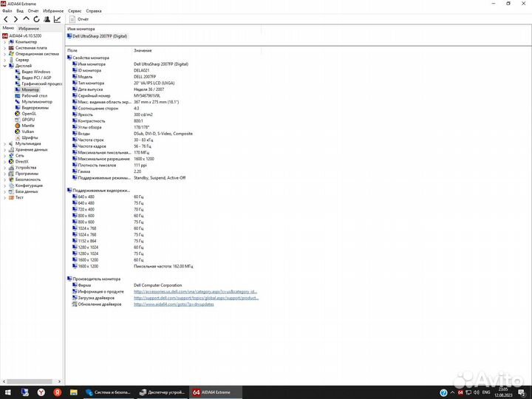The image size is (532, 399).
Task: Open the Справка menu
Action: [x=94, y=11]
